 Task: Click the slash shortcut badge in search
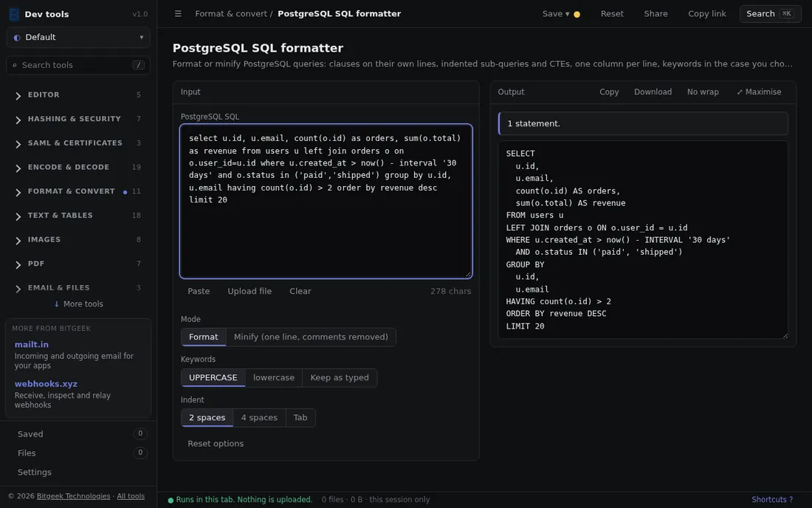click(x=138, y=65)
